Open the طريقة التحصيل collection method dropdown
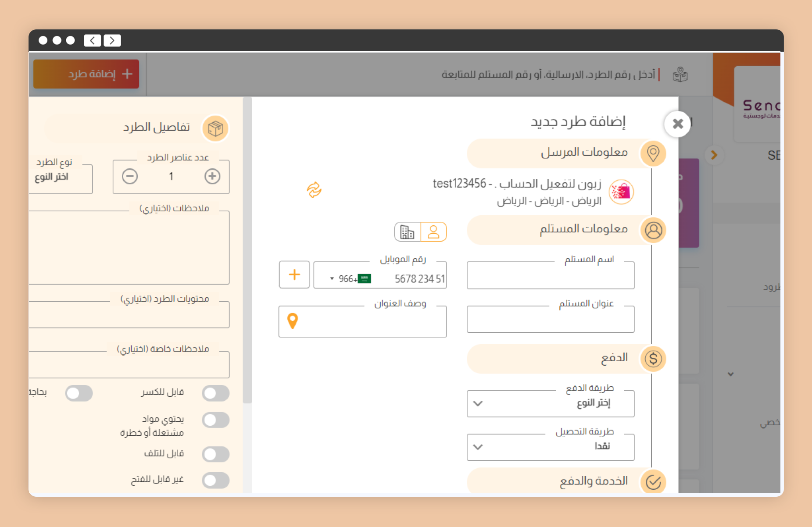This screenshot has height=527, width=812. pyautogui.click(x=550, y=447)
